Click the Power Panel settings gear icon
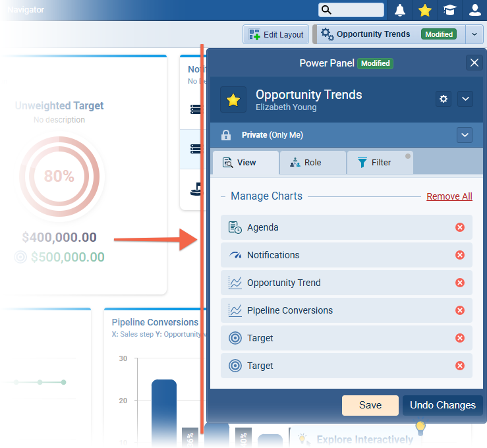487x448 pixels. pyautogui.click(x=444, y=99)
